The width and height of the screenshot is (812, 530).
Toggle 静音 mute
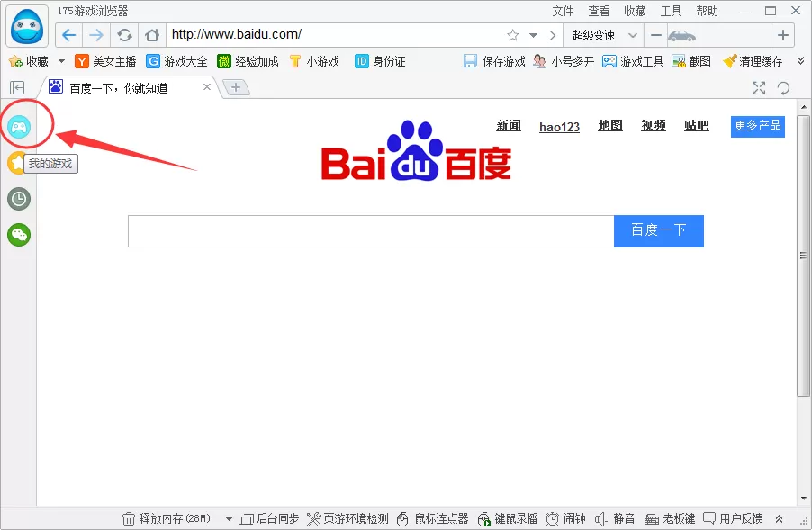pos(615,518)
